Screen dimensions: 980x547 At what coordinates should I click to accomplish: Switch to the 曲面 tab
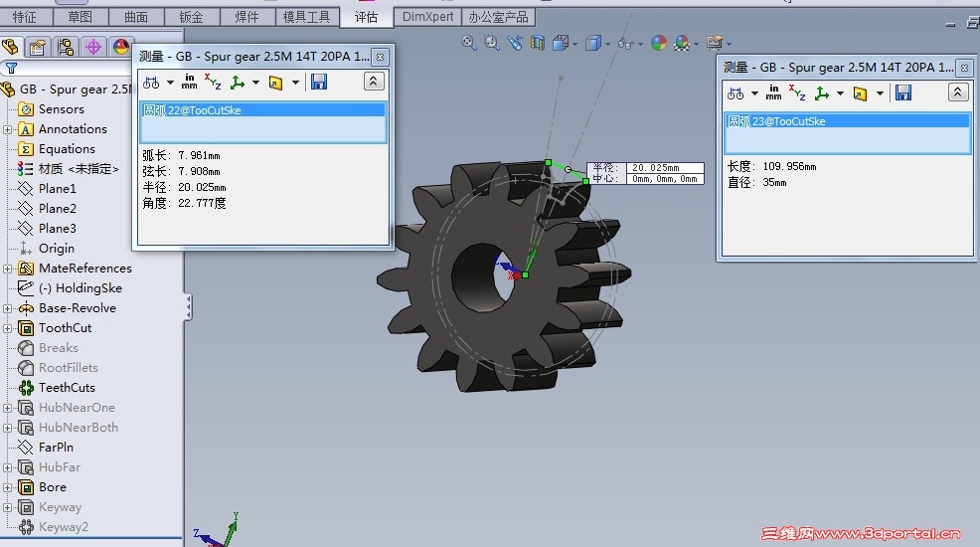pyautogui.click(x=136, y=17)
